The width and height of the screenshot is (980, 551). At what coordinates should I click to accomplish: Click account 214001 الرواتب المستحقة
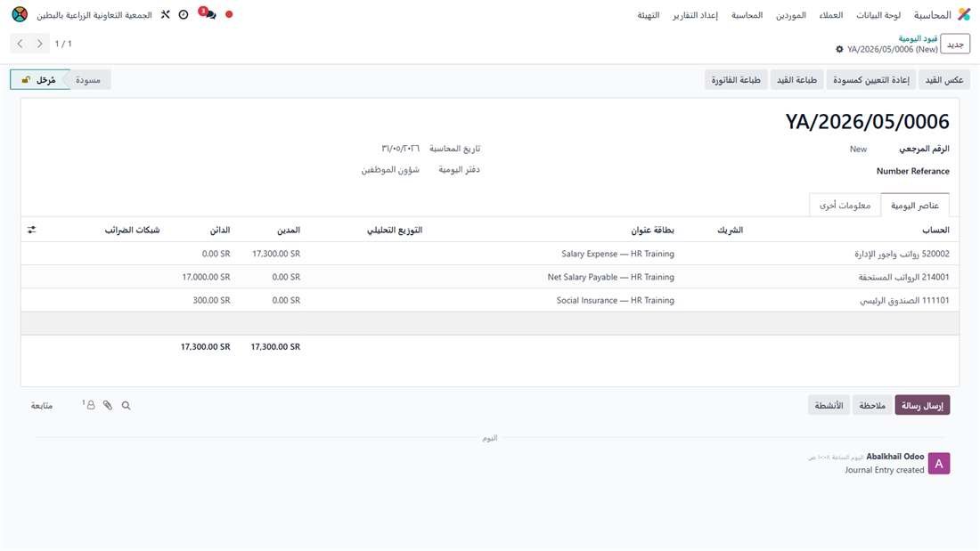903,278
